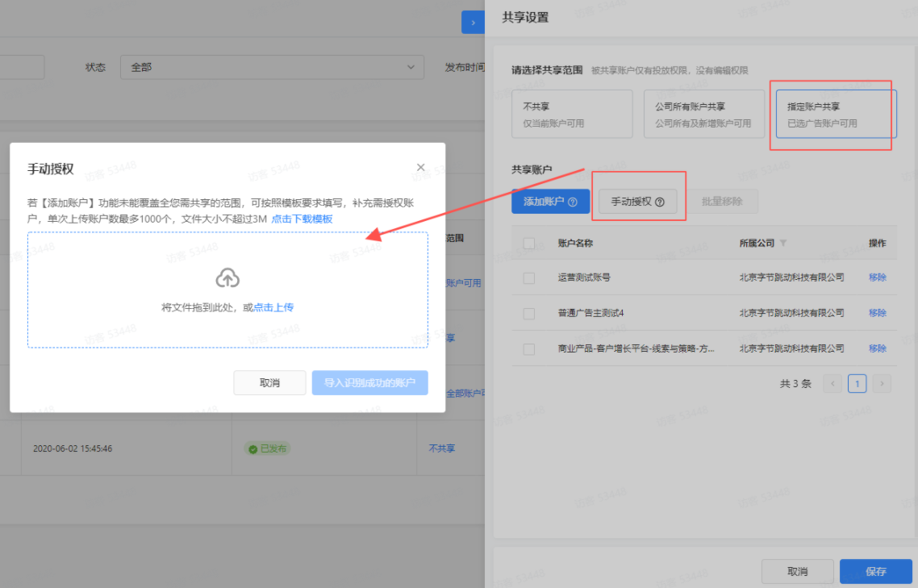Image resolution: width=918 pixels, height=588 pixels.
Task: Check the checkbox for 普通广告主测试4
Action: point(529,313)
